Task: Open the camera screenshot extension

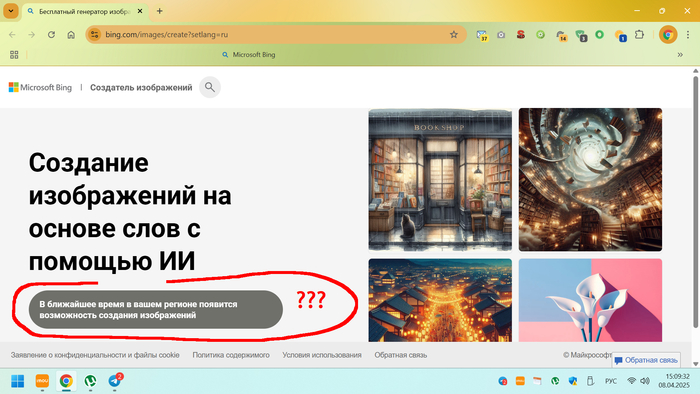Action: (x=501, y=34)
